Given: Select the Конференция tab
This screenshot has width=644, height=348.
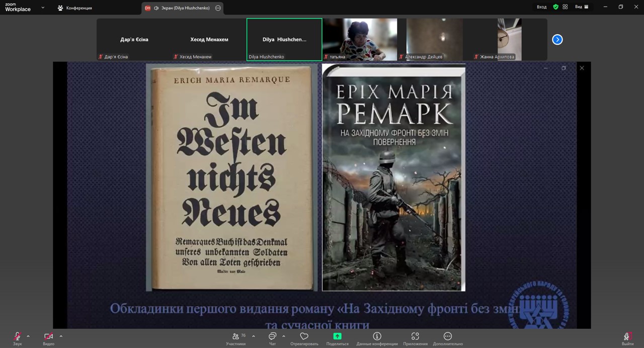Looking at the screenshot, I should (75, 8).
